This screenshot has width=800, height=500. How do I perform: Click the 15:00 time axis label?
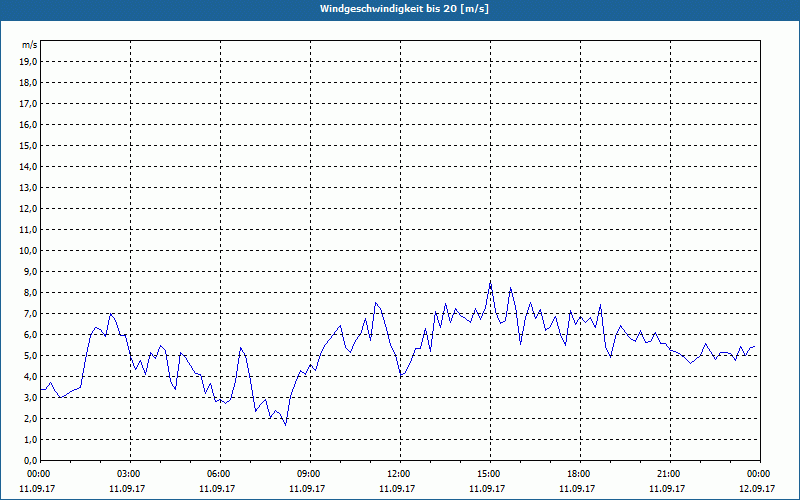[490, 474]
